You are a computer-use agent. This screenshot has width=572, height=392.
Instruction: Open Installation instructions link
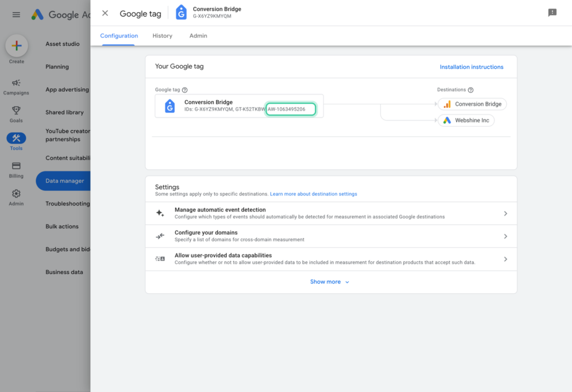pos(471,67)
